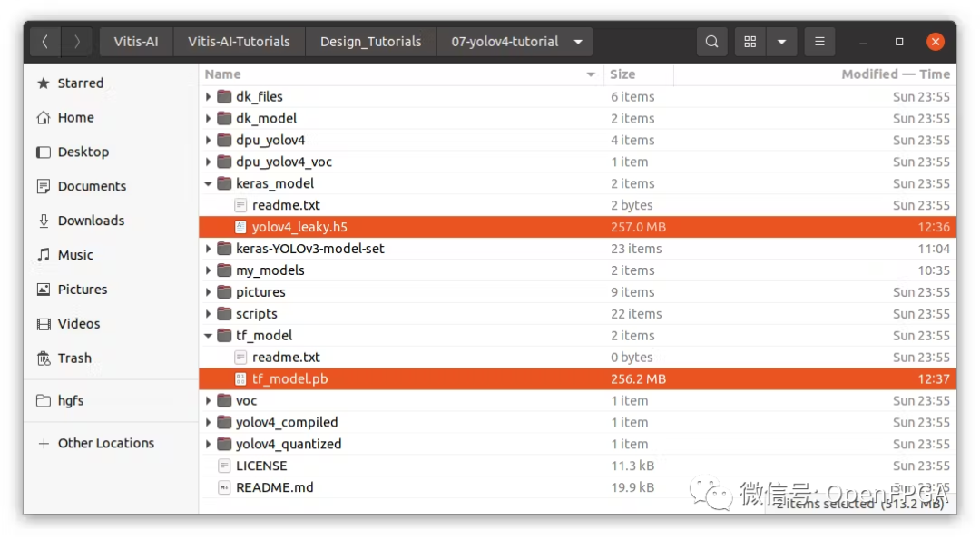Open Downloads from sidebar
Viewport: 980px width, 540px height.
point(91,221)
